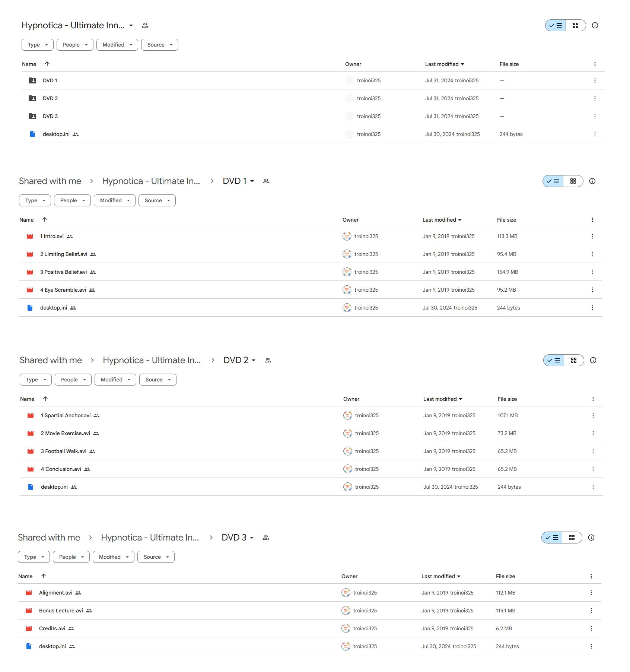Open column options in the root folder header
The image size is (630, 672).
point(595,64)
